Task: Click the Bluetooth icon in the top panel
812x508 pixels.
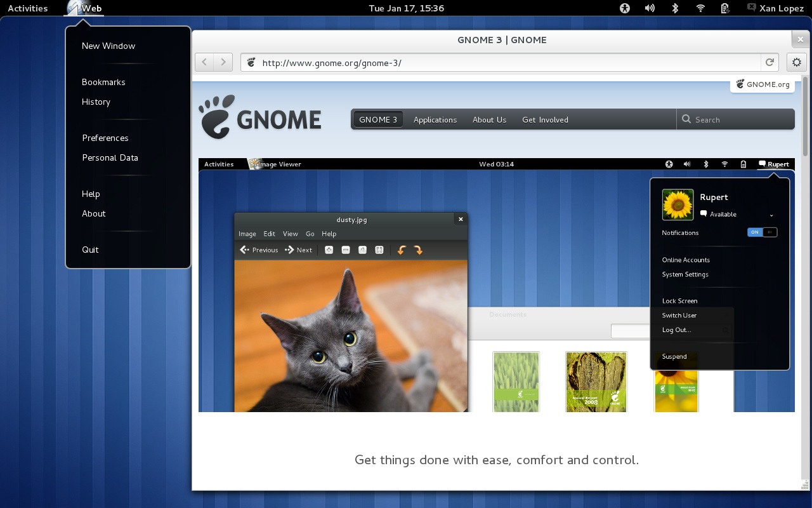Action: tap(674, 8)
